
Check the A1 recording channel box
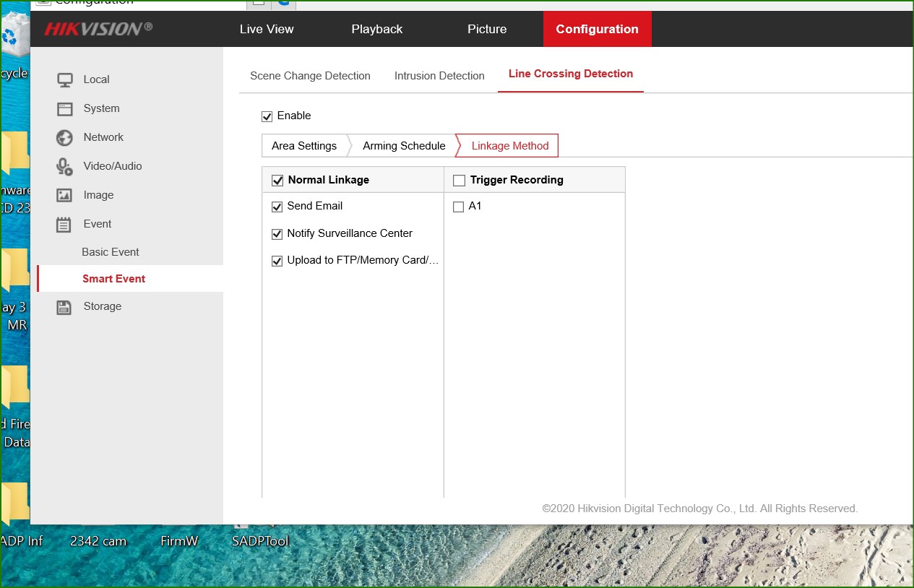point(458,207)
